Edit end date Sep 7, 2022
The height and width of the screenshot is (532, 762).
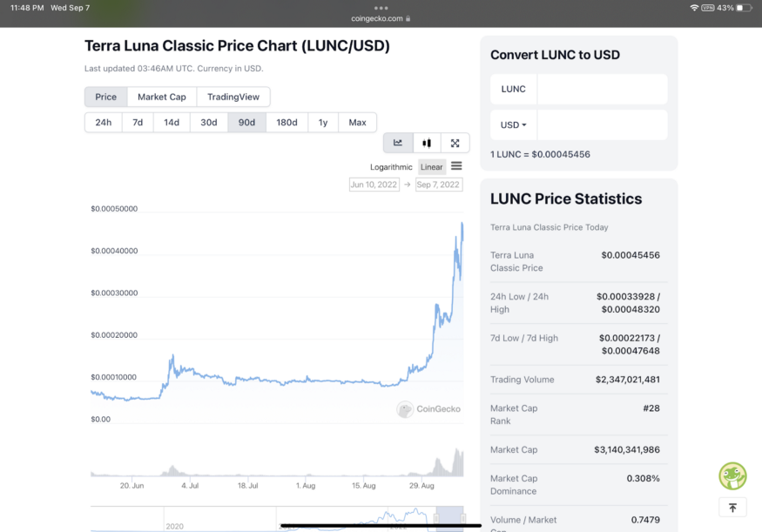(438, 185)
